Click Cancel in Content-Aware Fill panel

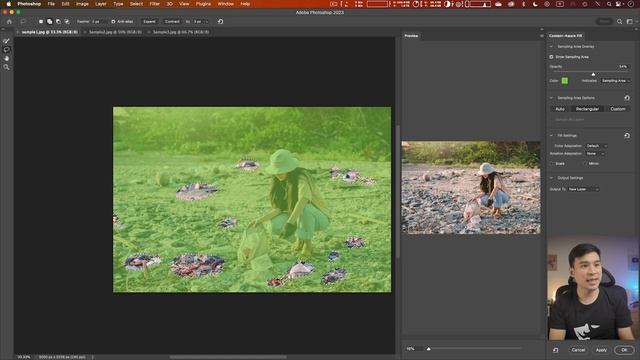[x=578, y=350]
